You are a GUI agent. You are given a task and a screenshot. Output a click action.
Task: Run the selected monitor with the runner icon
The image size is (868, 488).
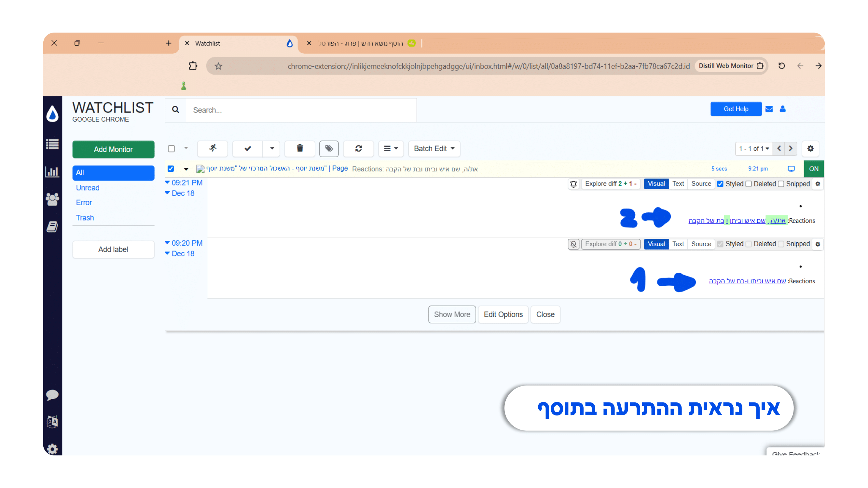click(212, 149)
